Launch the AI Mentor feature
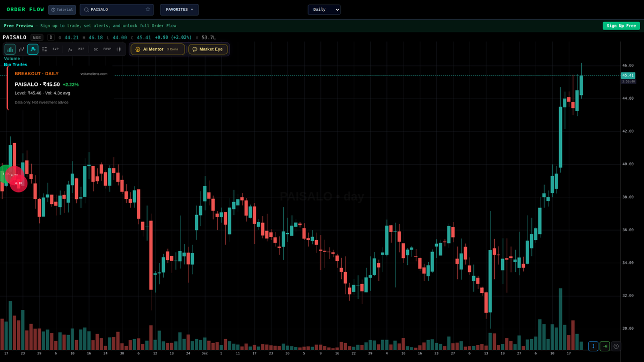The height and width of the screenshot is (362, 644). pyautogui.click(x=157, y=49)
